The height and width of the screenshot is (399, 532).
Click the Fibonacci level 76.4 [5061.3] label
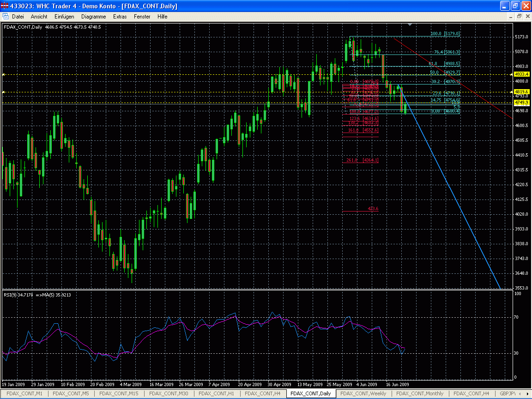pos(447,52)
